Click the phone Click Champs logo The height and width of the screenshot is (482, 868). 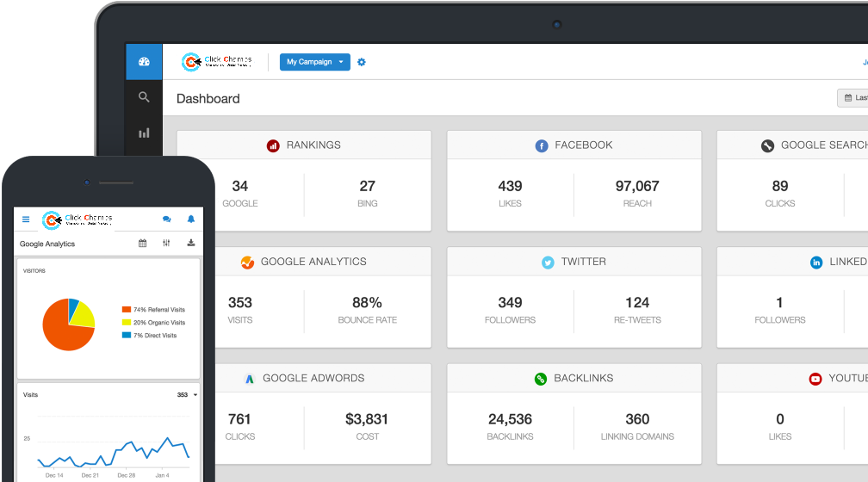point(77,219)
